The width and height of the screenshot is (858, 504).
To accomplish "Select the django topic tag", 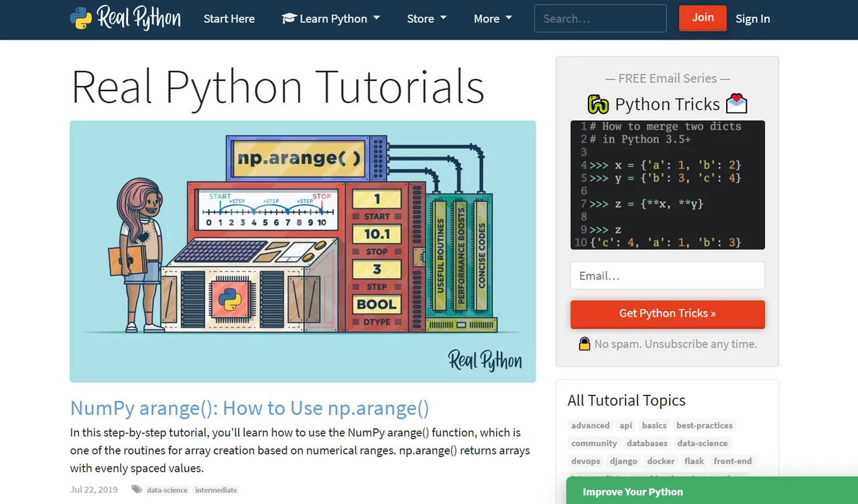I will coord(623,461).
